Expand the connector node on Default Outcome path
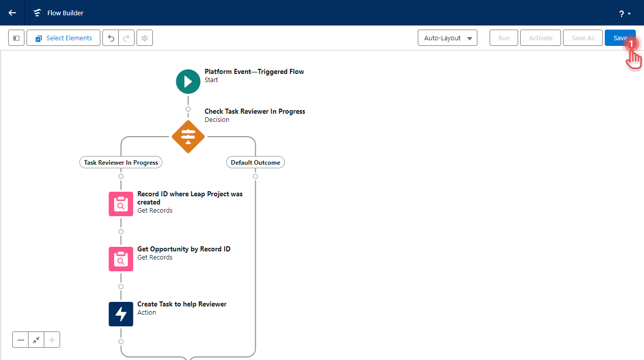Screen dimensions: 644x360 tap(255, 176)
